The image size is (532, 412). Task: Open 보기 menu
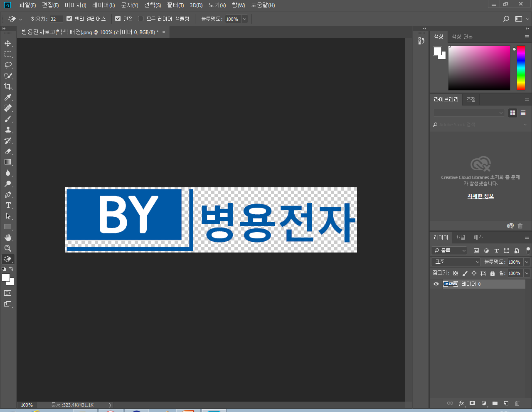[217, 5]
